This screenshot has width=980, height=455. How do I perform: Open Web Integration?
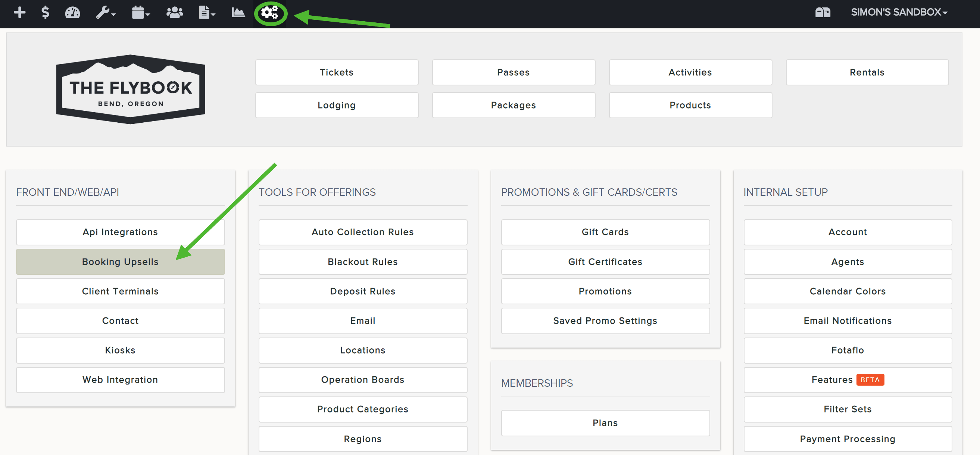pyautogui.click(x=120, y=379)
